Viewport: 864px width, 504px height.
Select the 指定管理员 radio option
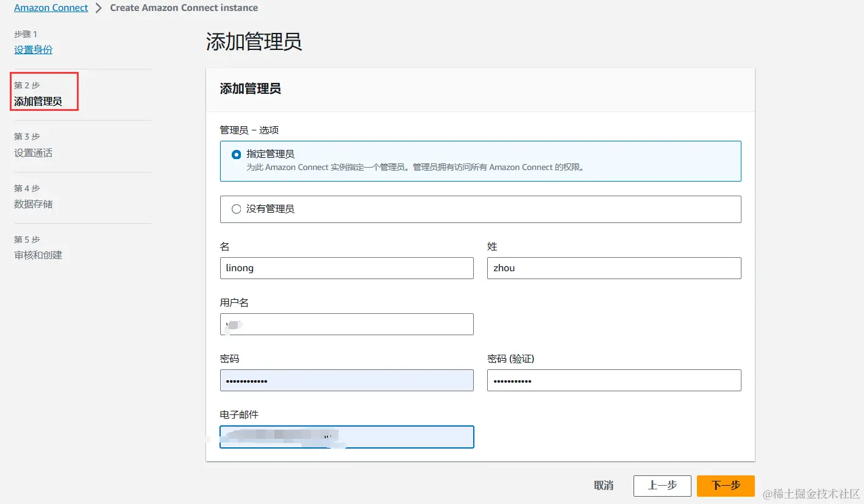(x=236, y=155)
